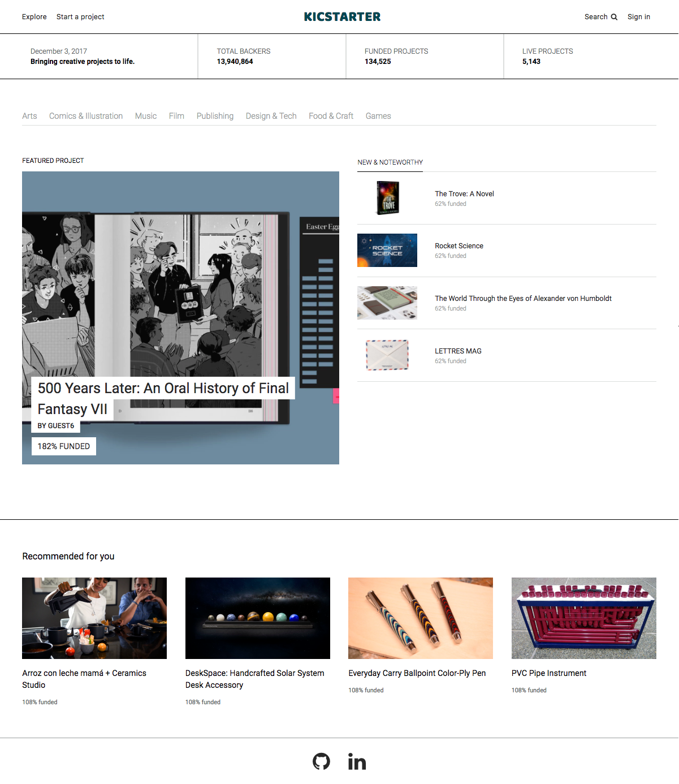The height and width of the screenshot is (784, 679).
Task: Open The Trove book cover thumbnail
Action: click(387, 198)
